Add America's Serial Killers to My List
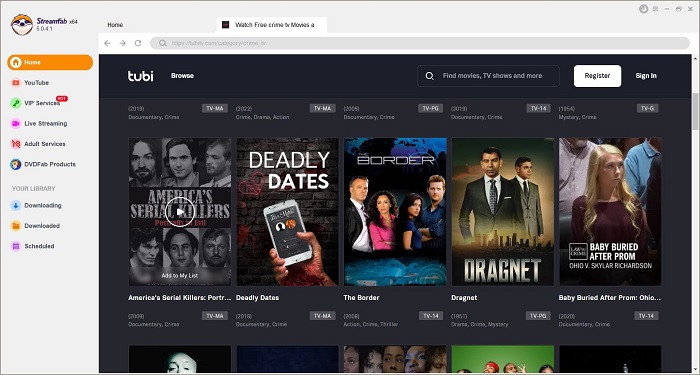Image resolution: width=700 pixels, height=375 pixels. tap(180, 276)
